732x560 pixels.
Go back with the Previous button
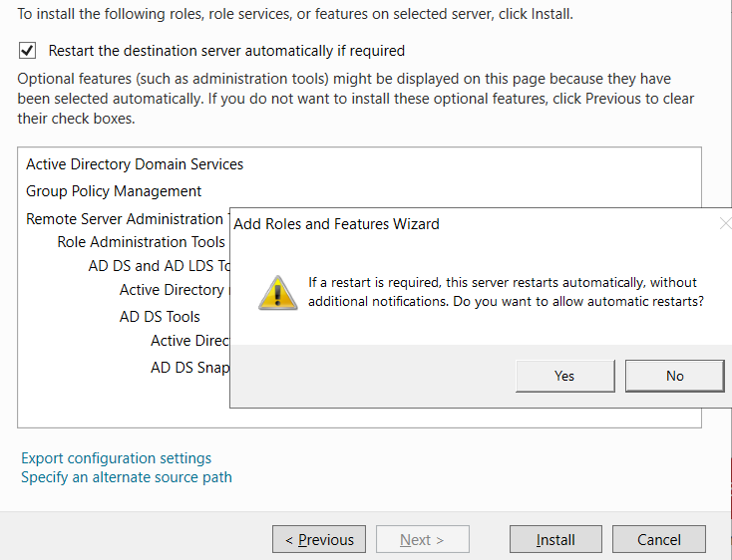tap(319, 539)
